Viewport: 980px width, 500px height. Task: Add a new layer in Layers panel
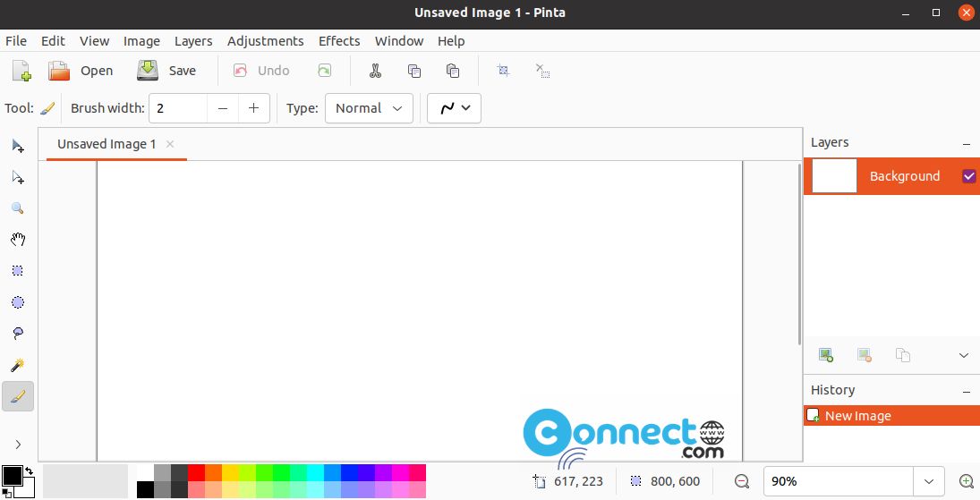(x=826, y=356)
